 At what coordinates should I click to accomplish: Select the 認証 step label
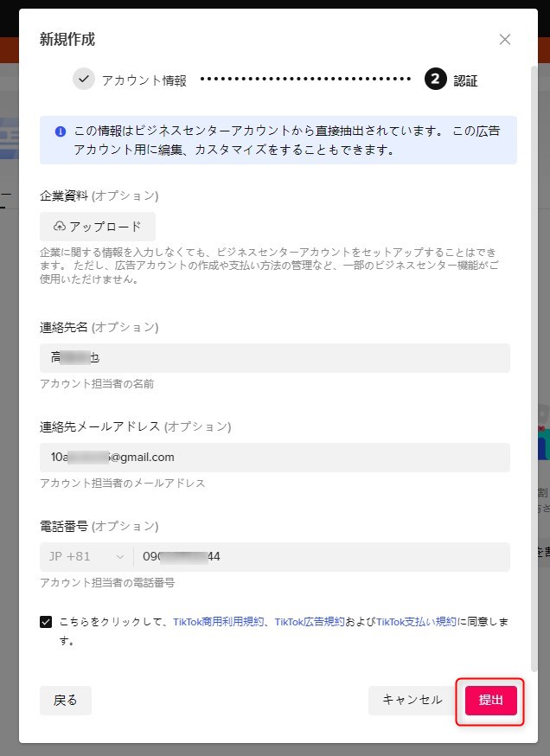click(x=465, y=80)
